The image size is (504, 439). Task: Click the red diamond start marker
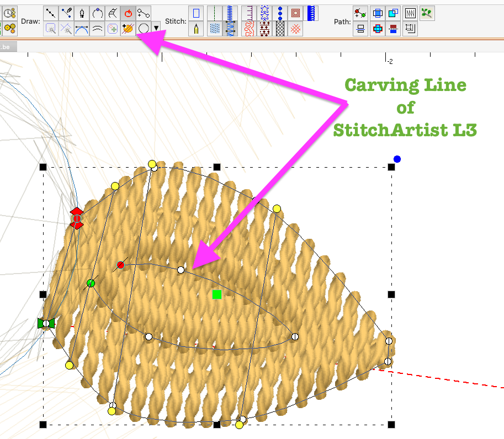point(77,218)
